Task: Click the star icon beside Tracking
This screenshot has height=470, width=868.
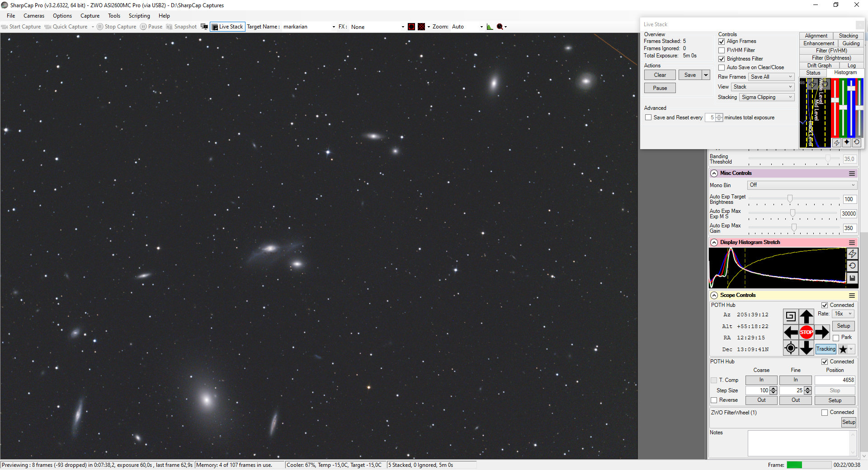Action: pos(843,349)
